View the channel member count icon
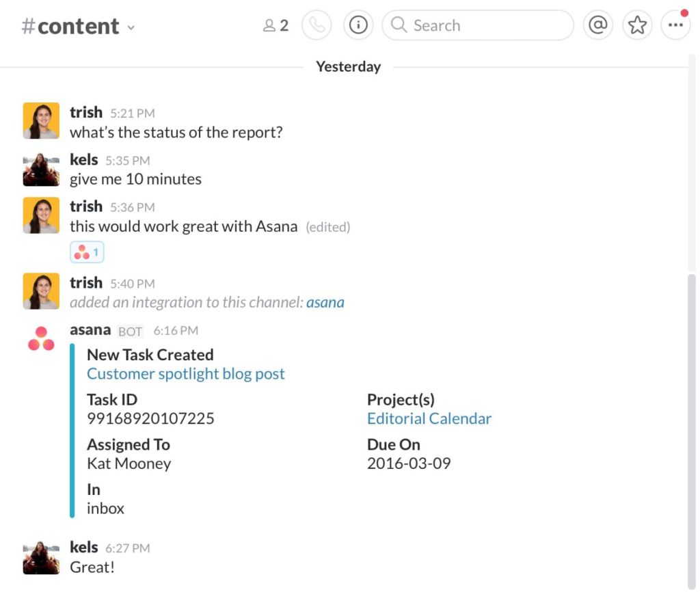700x592 pixels. point(269,25)
